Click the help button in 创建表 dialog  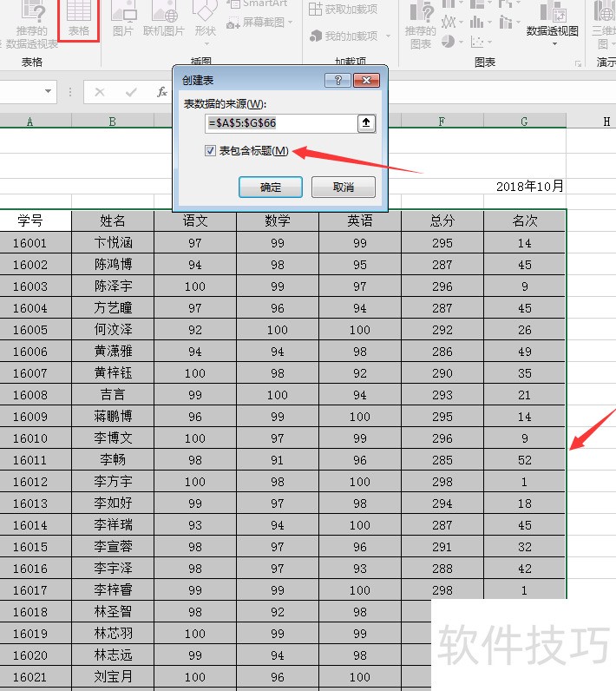(x=337, y=80)
